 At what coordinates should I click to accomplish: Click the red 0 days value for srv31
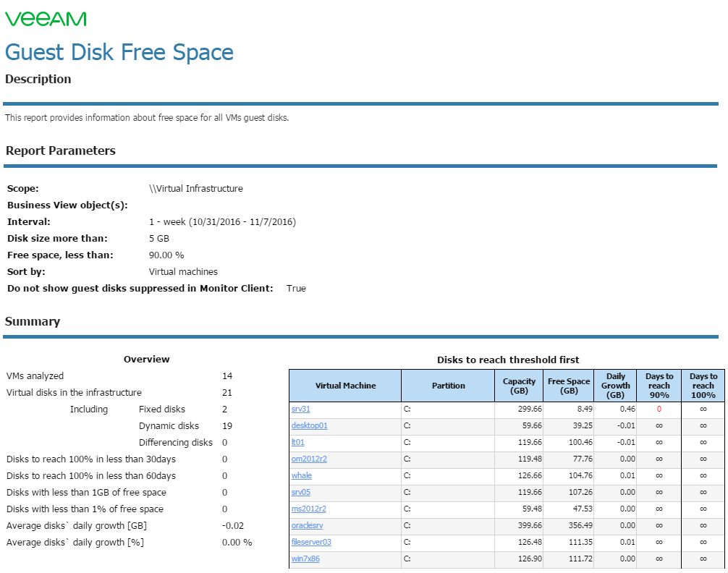[x=659, y=409]
